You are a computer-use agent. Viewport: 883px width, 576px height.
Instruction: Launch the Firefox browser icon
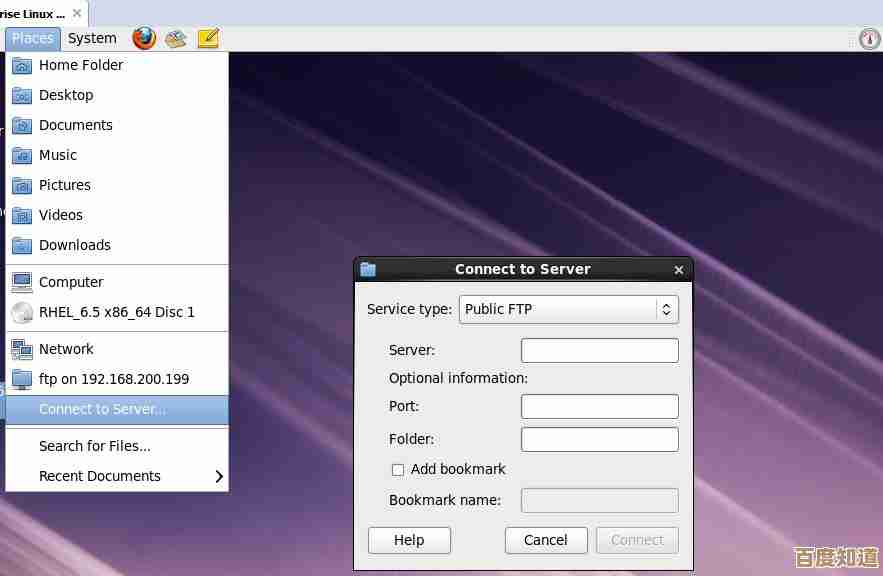click(144, 38)
